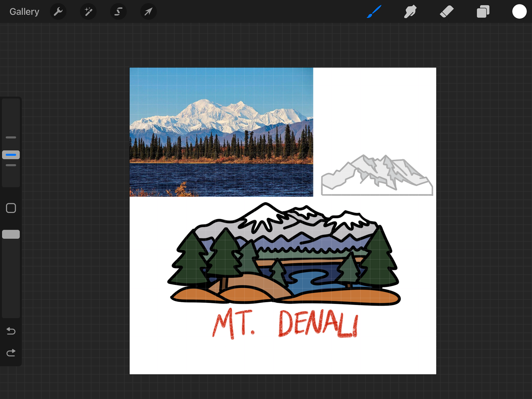Select the Smudge finger tool
The image size is (532, 399).
tap(410, 12)
